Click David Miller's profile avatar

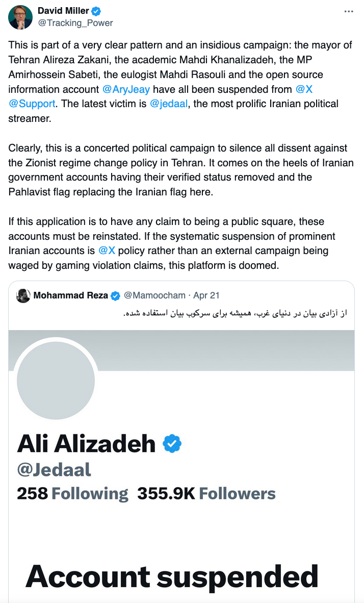pyautogui.click(x=20, y=16)
